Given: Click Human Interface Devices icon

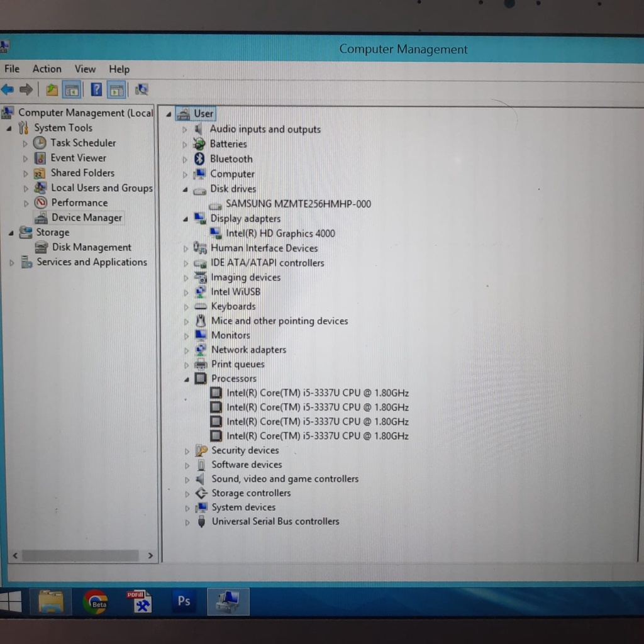Looking at the screenshot, I should click(x=200, y=248).
